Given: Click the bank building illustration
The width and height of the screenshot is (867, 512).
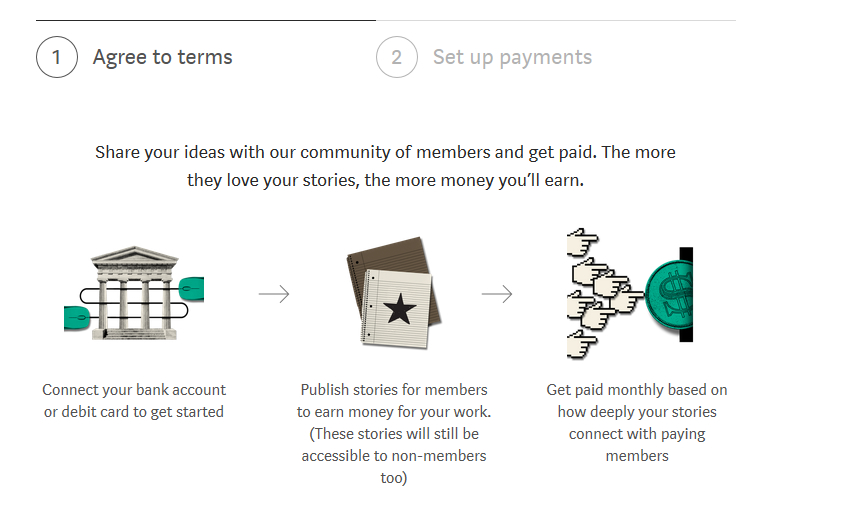Looking at the screenshot, I should pyautogui.click(x=134, y=293).
